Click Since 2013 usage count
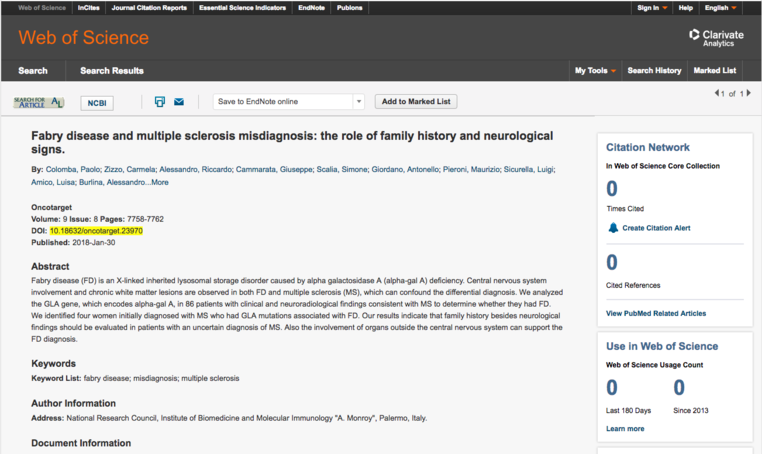The image size is (763, 454). [679, 388]
